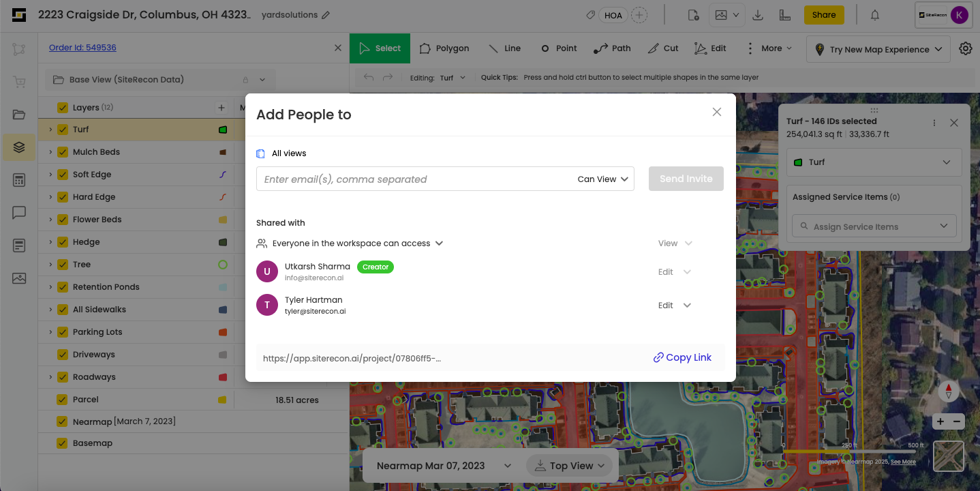Expand Everyone in the workspace access dropdown
Viewport: 980px width, 491px height.
click(358, 243)
